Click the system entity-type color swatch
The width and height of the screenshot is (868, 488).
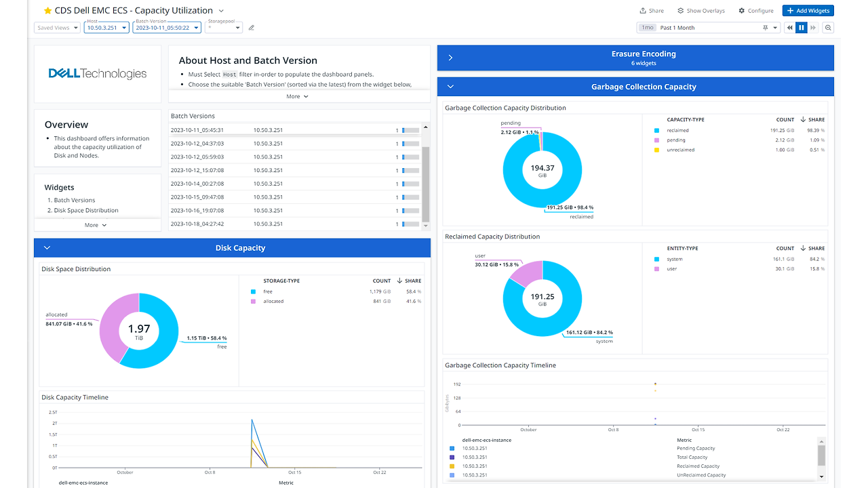click(656, 259)
